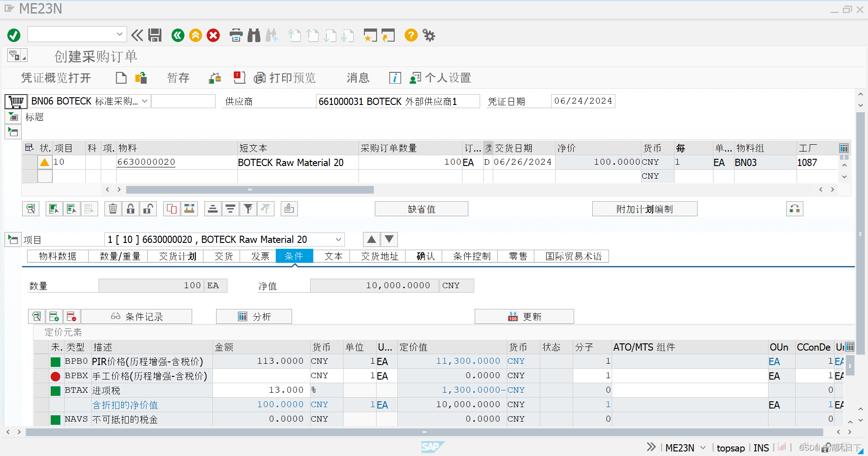Click the 缺省值 default values button
Viewport: 868px width, 456px height.
[x=421, y=209]
